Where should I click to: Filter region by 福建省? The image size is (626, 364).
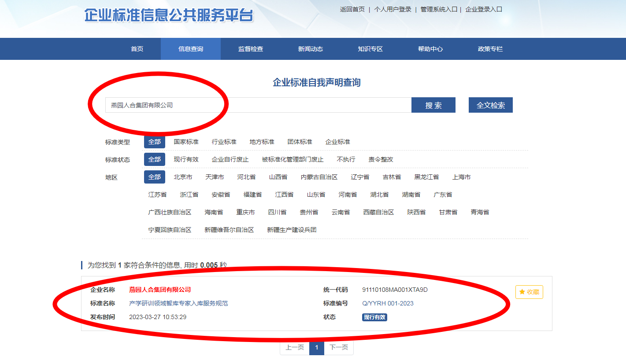click(253, 195)
